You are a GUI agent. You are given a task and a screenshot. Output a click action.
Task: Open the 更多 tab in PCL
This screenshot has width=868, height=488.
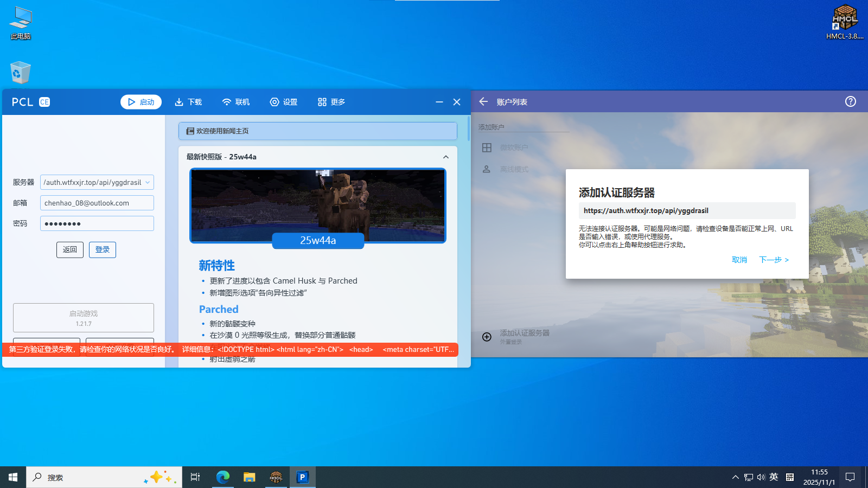tap(331, 102)
